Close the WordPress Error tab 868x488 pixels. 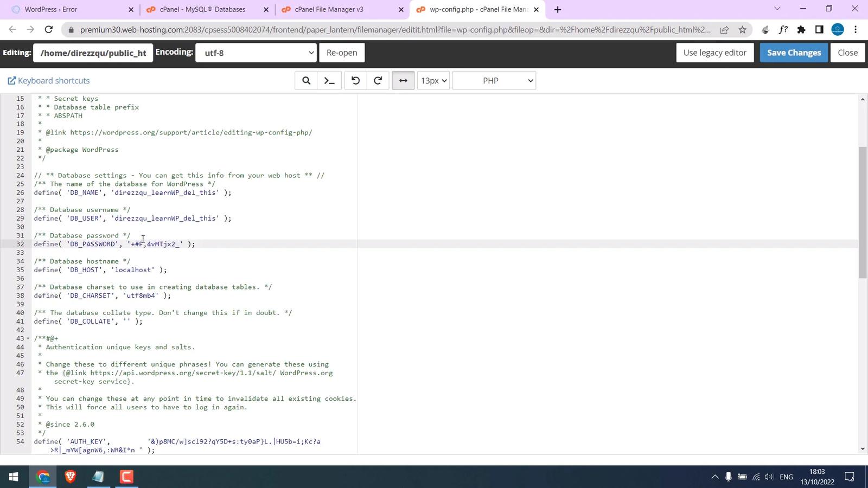pos(131,9)
